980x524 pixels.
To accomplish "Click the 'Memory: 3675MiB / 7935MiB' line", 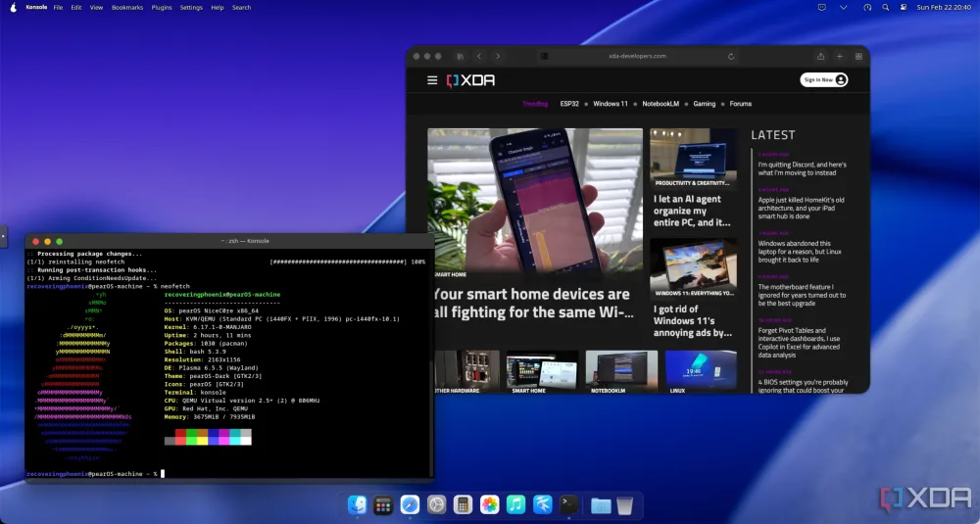I will click(210, 416).
